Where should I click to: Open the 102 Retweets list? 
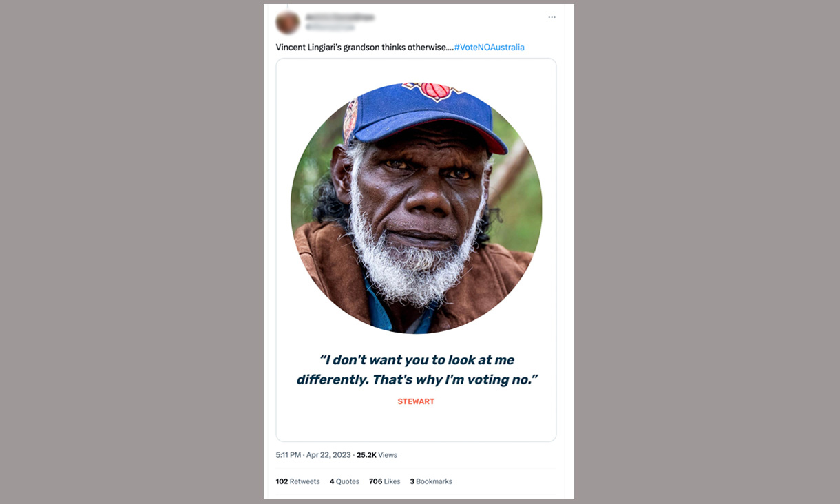pyautogui.click(x=297, y=481)
